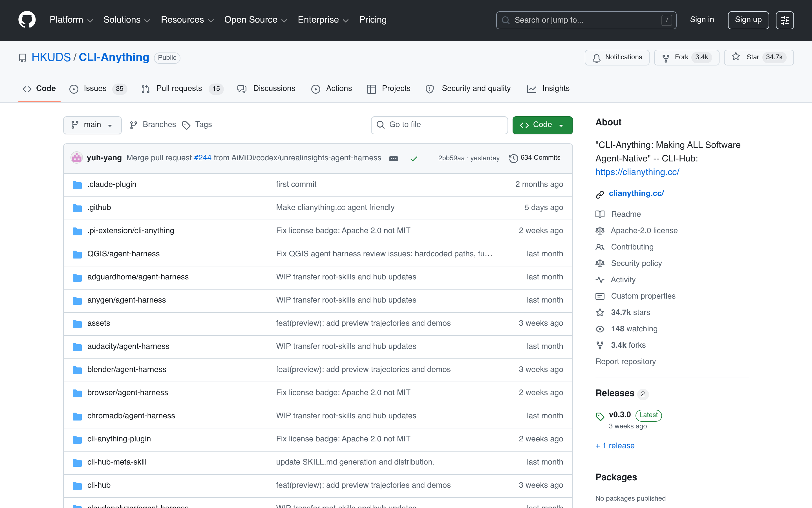The height and width of the screenshot is (508, 812).
Task: Click tag icon next to v0.3.0 release
Action: pyautogui.click(x=600, y=416)
